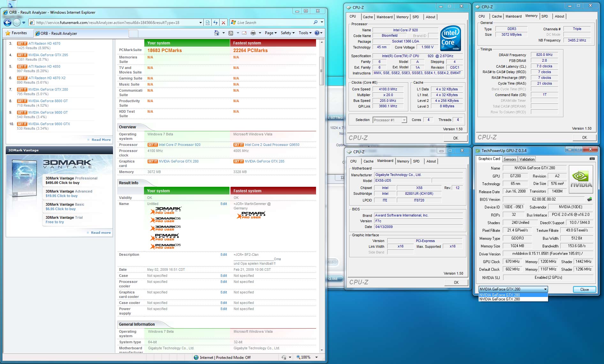604x364 pixels.
Task: Click the Intel Core i7 logo in CPU-Z
Action: point(450,38)
